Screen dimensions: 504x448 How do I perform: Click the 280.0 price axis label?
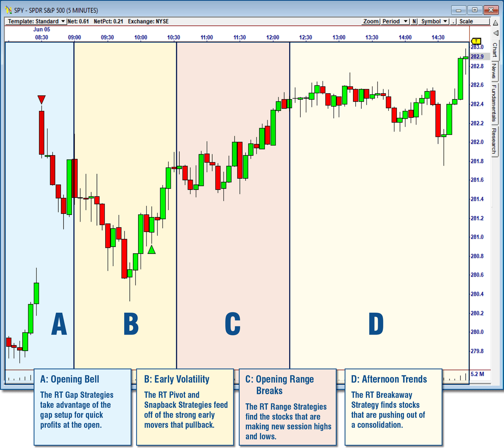[477, 332]
